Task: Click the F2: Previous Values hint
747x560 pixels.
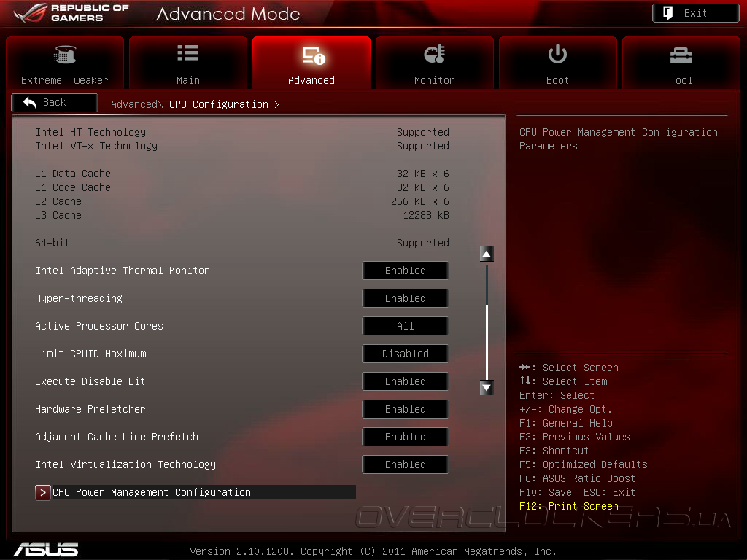Action: (575, 437)
